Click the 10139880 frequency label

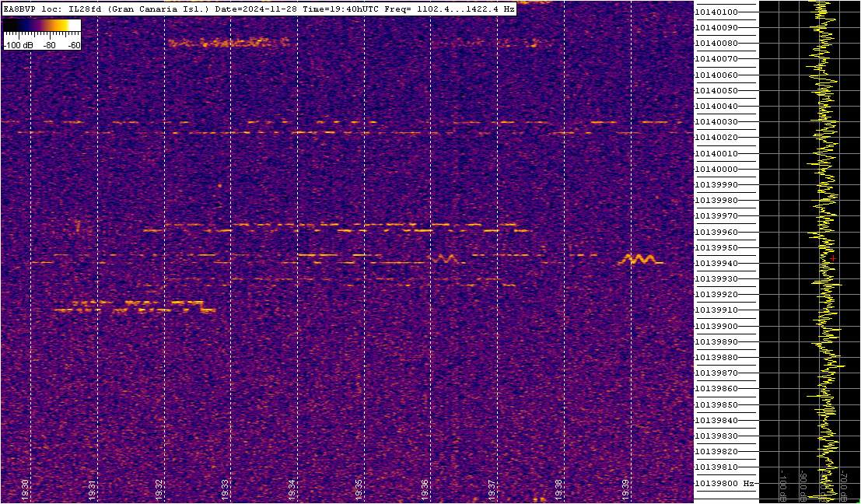pos(716,358)
